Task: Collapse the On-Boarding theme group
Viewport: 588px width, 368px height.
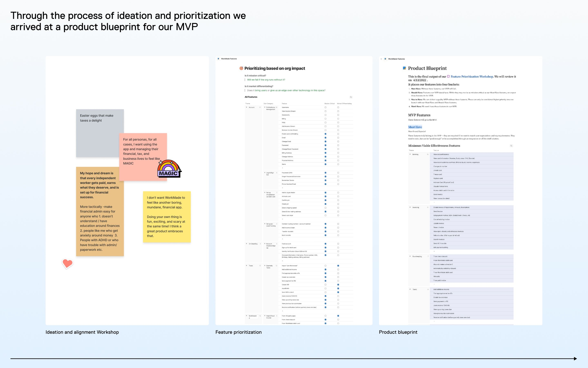Action: [246, 244]
